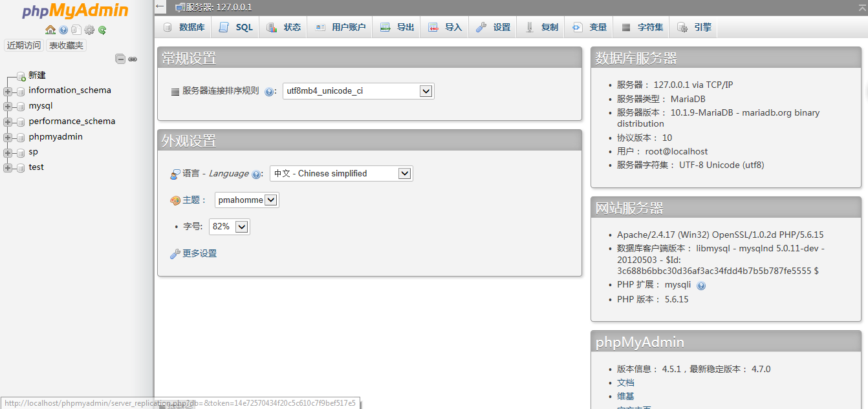The width and height of the screenshot is (868, 409).
Task: Click the mysql database icon in tree
Action: 21,107
